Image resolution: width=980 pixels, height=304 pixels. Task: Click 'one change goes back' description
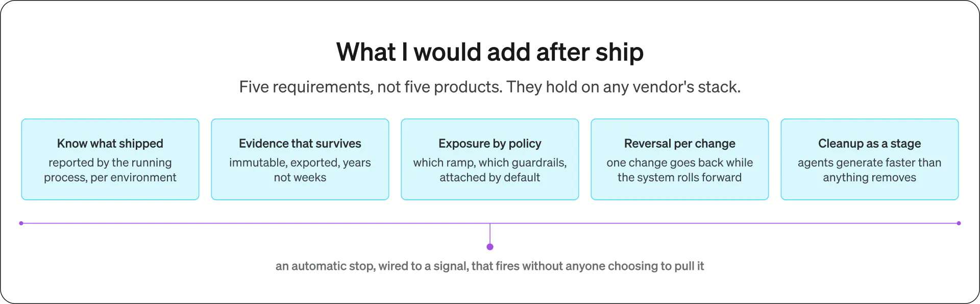pyautogui.click(x=680, y=170)
